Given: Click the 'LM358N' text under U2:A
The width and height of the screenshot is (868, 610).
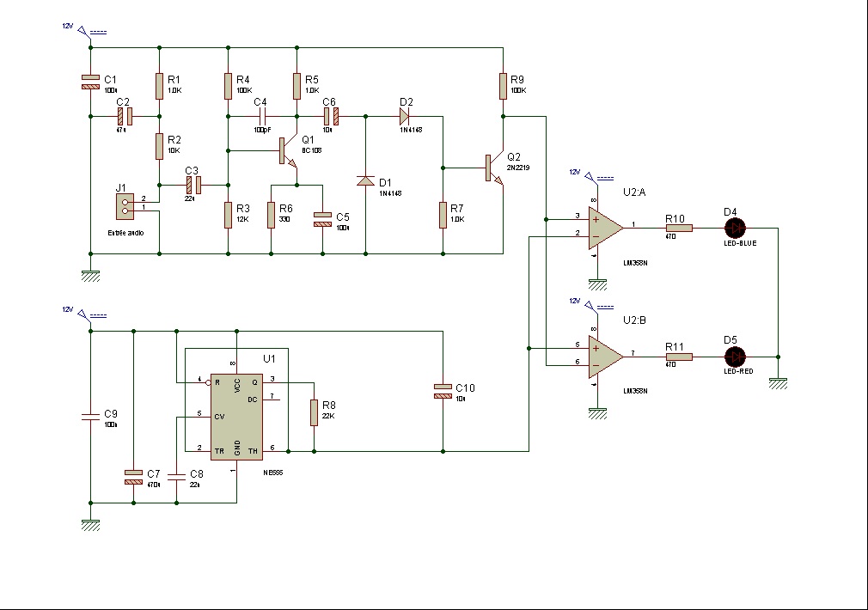Looking at the screenshot, I should 635,263.
